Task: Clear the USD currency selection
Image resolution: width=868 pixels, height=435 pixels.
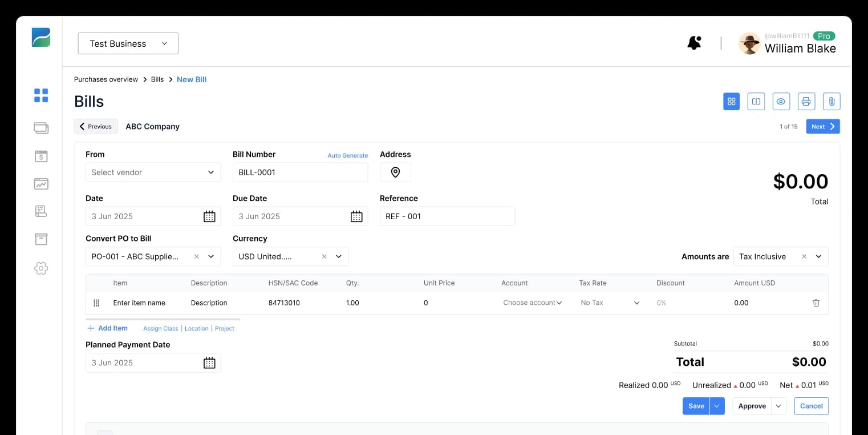Action: pos(324,256)
